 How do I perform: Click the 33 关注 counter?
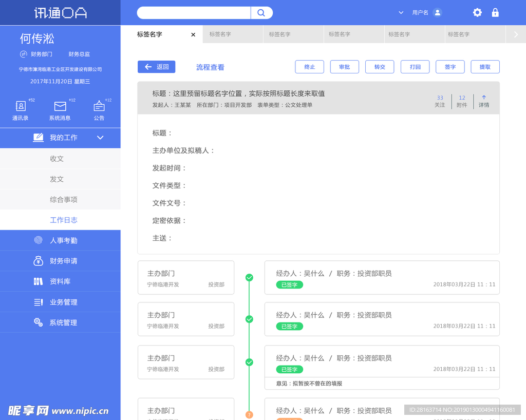pyautogui.click(x=440, y=101)
